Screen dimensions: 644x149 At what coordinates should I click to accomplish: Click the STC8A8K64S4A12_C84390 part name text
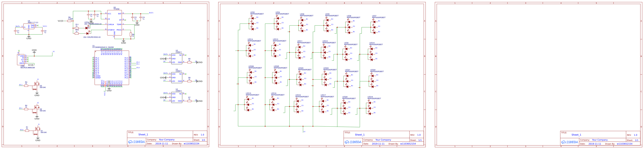[x=103, y=47]
